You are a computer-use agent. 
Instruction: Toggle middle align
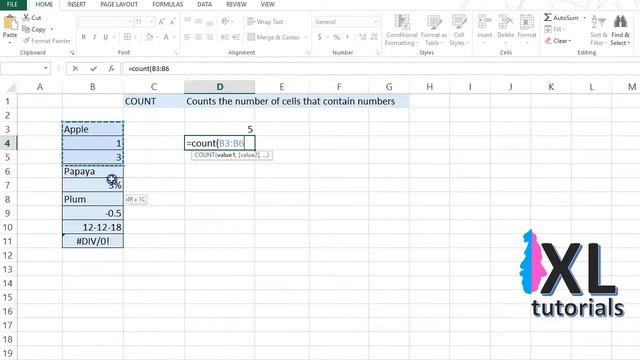pos(198,21)
